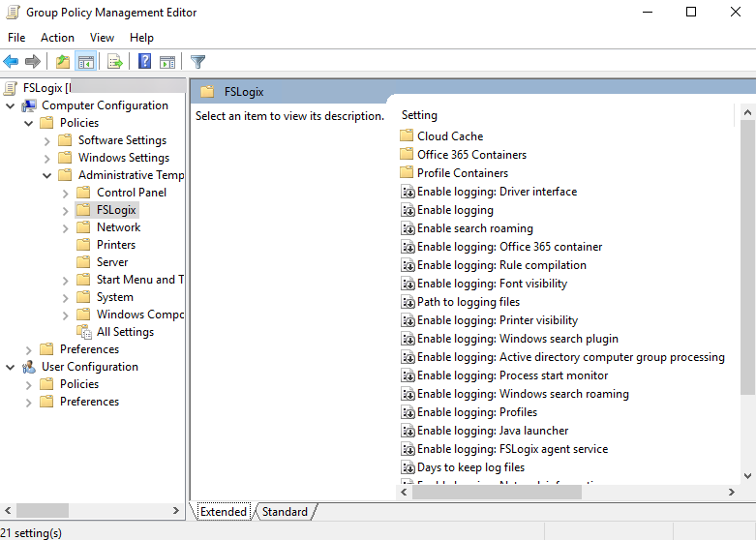The width and height of the screenshot is (756, 540).
Task: Click tree pane scroll right arrow
Action: [176, 510]
